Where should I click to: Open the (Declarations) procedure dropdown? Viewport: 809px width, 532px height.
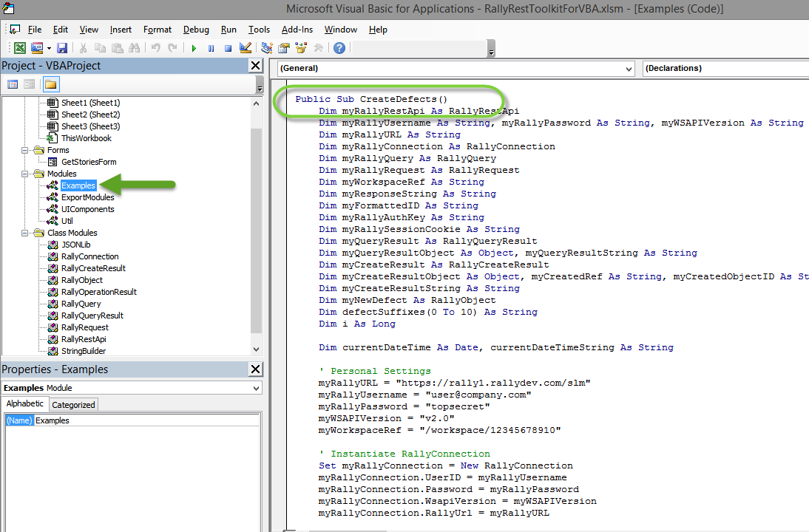point(725,68)
